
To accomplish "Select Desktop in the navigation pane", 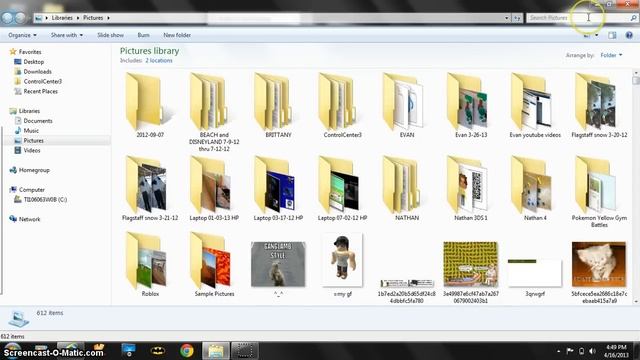I will tap(29, 62).
